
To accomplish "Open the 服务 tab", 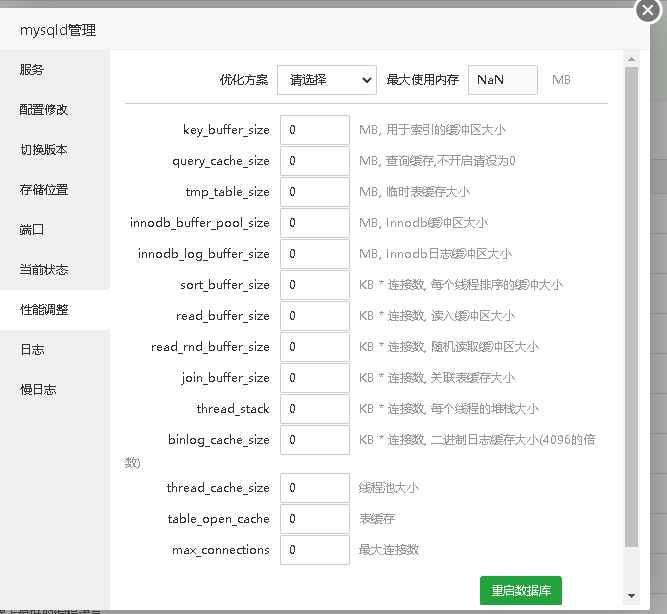I will pos(55,69).
